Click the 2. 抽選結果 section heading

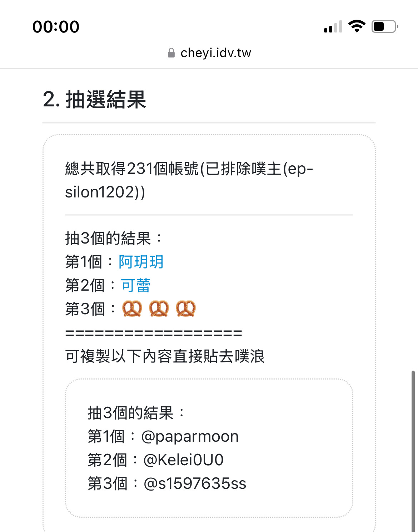(95, 99)
